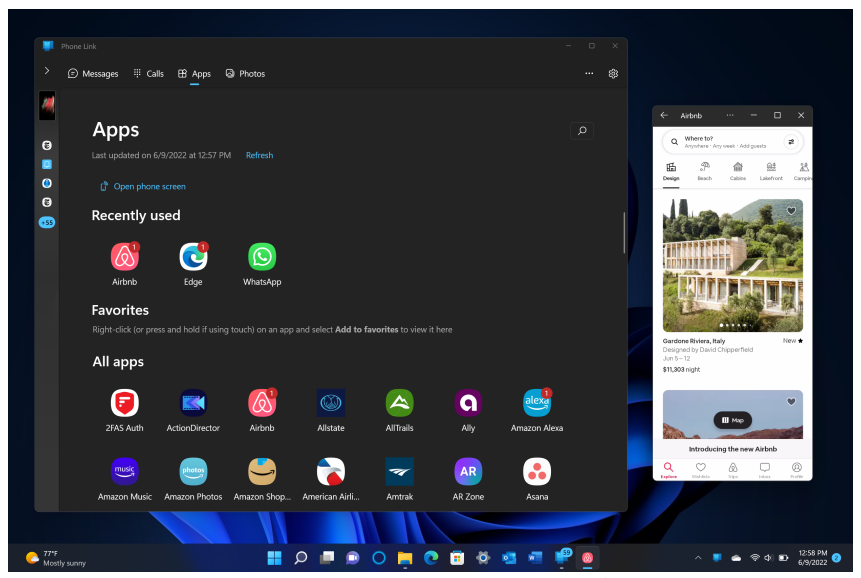Open Trips in Airbnb bottom bar
The image size is (861, 578).
click(x=733, y=470)
